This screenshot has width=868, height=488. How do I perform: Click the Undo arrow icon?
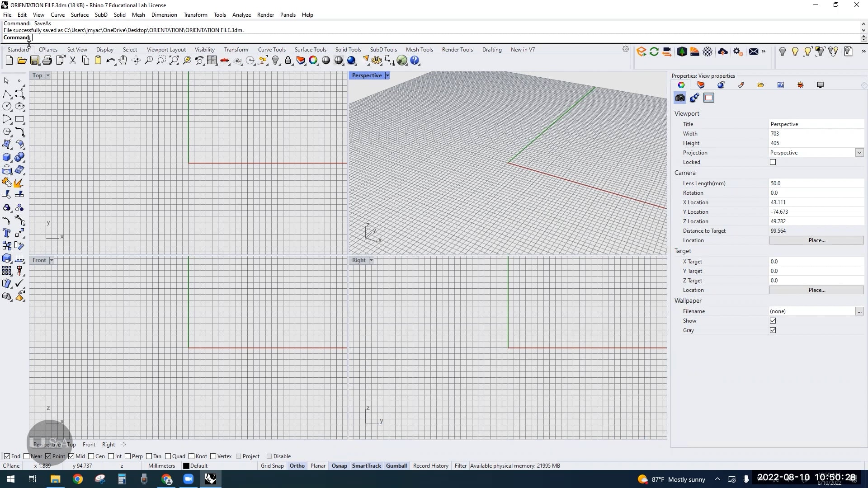[110, 61]
